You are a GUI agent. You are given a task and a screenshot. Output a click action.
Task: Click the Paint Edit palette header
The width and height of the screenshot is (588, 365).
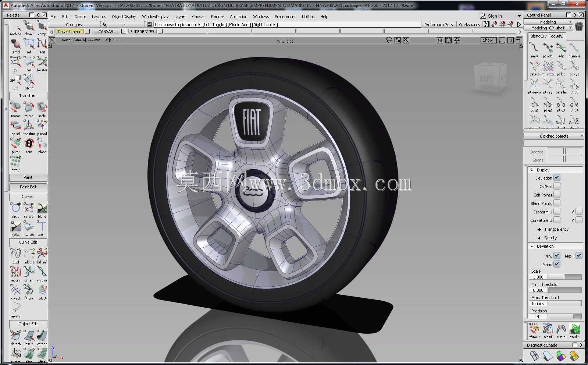click(x=28, y=187)
